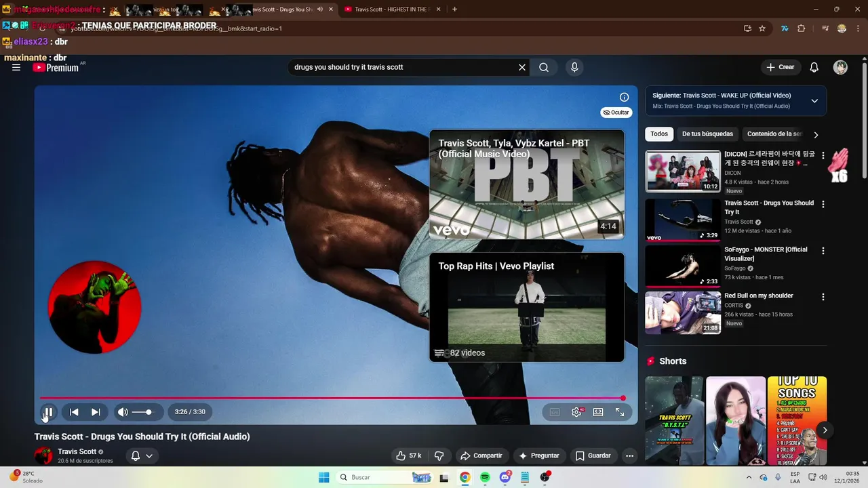Screen dimensions: 868x488
Task: Click the Preguntar button
Action: point(539,455)
